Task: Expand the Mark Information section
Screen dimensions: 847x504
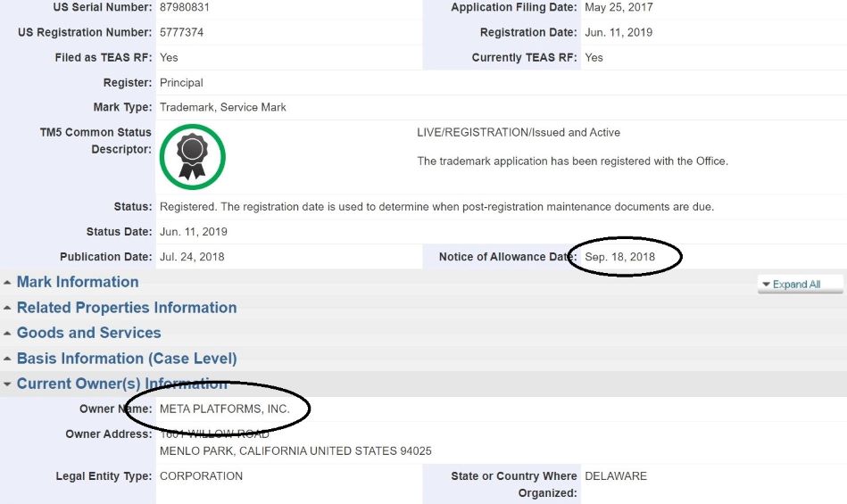Action: (78, 282)
